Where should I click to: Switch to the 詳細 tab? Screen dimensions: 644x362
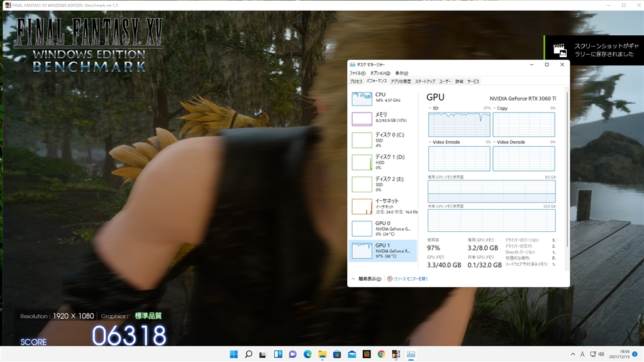459,81
